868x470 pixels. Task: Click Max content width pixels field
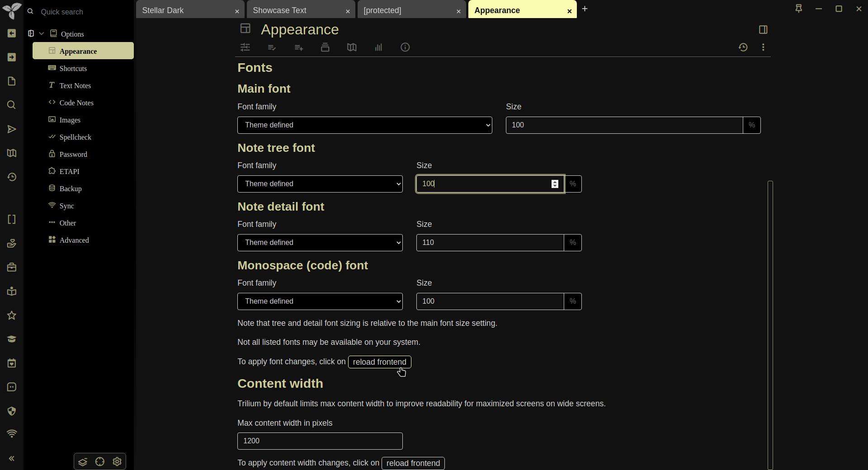tap(320, 441)
